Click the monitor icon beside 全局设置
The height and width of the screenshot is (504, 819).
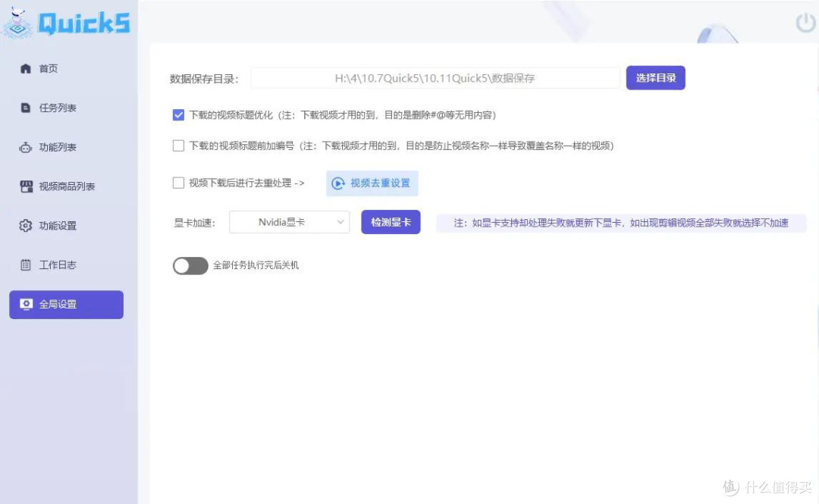click(26, 304)
